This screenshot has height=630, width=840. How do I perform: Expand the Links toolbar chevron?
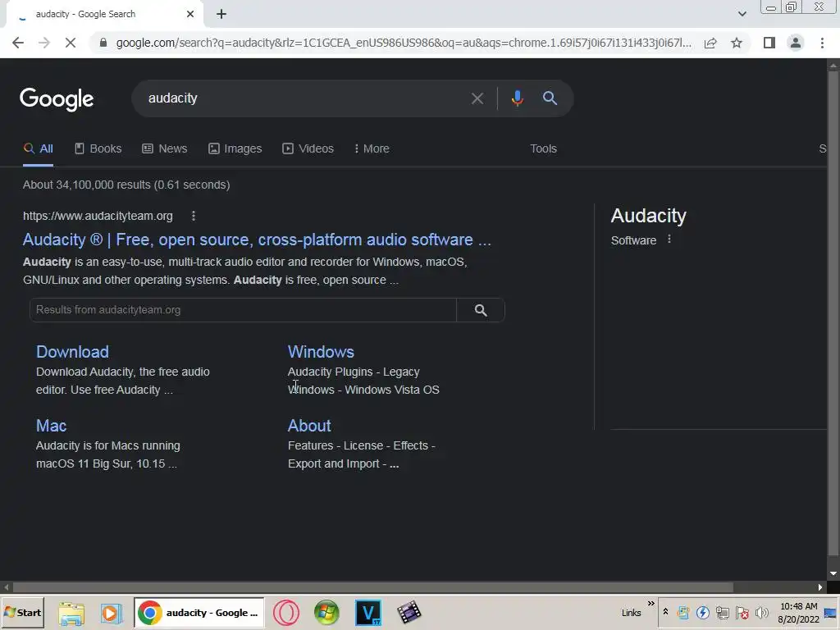pos(651,604)
